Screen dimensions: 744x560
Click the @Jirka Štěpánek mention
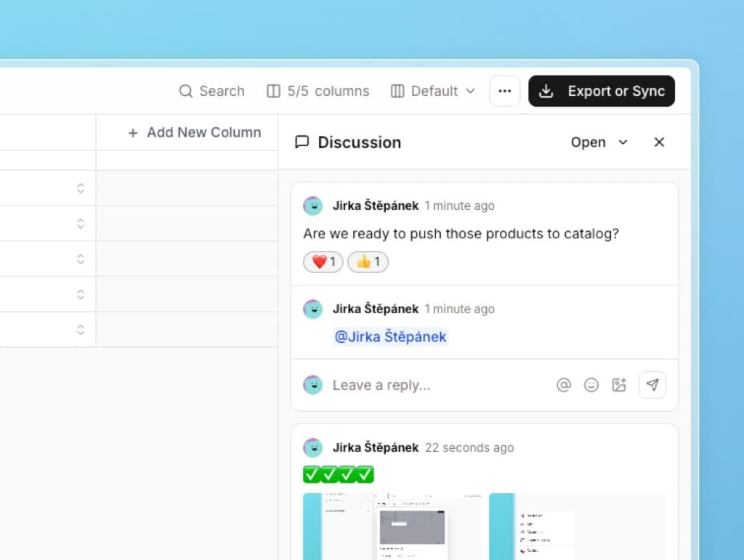pyautogui.click(x=390, y=337)
